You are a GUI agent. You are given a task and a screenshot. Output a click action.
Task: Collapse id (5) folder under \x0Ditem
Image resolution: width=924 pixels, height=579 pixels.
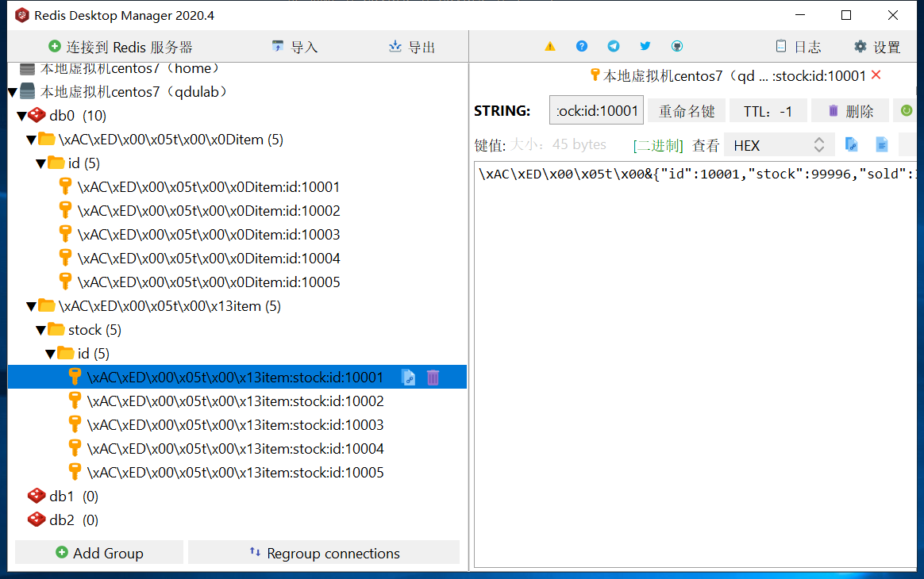[40, 163]
